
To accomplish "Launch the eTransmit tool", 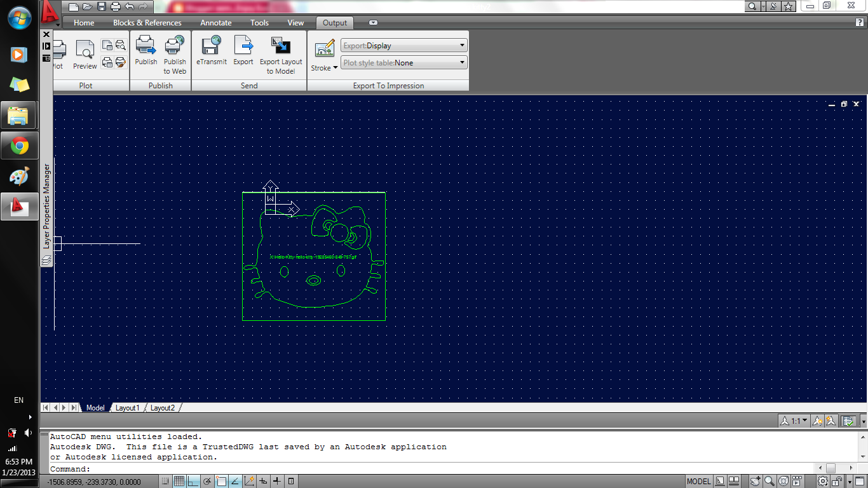I will [211, 51].
